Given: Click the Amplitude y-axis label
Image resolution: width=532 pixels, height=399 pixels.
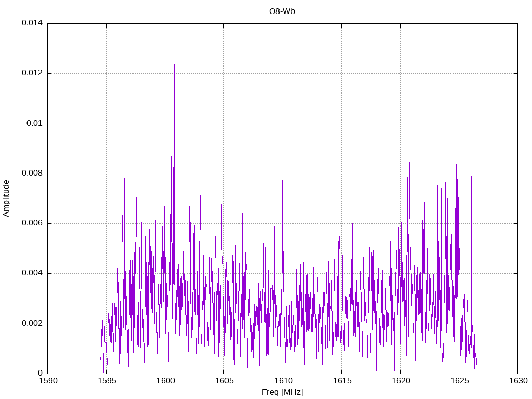Looking at the screenshot, I should [x=6, y=198].
